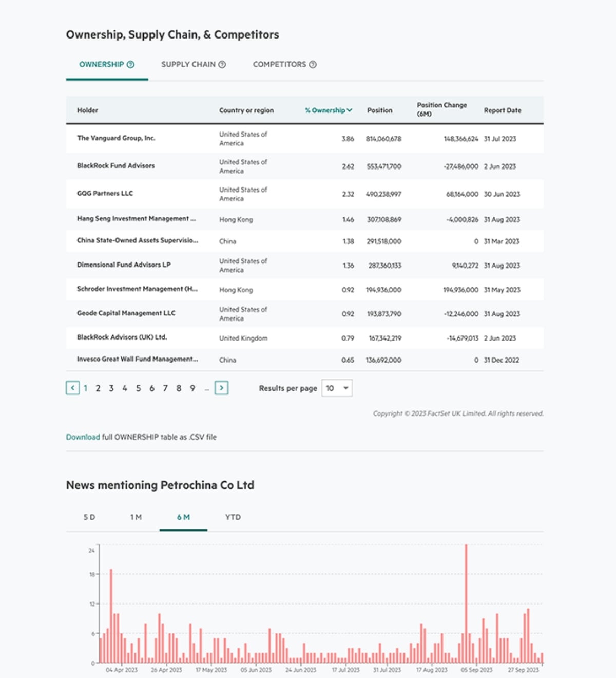The width and height of the screenshot is (616, 678).
Task: Select Geode Capital Management LLC holder
Action: 126,313
